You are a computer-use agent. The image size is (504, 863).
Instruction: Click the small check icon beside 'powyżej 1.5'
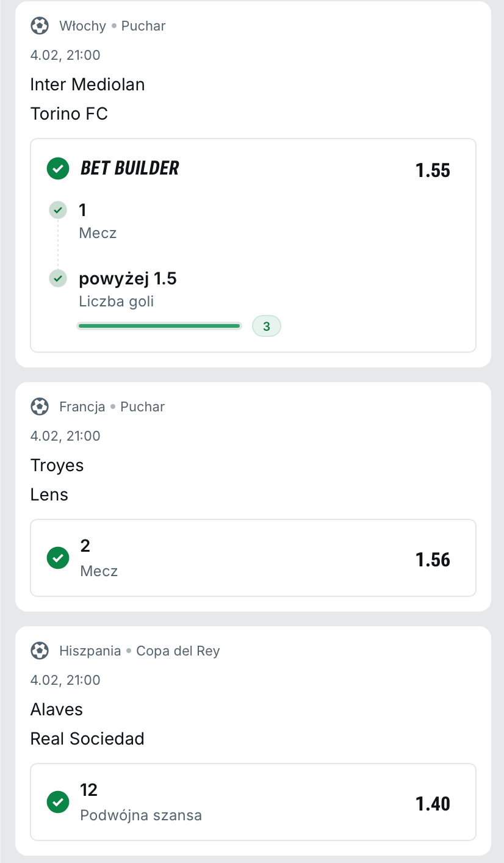(x=58, y=279)
